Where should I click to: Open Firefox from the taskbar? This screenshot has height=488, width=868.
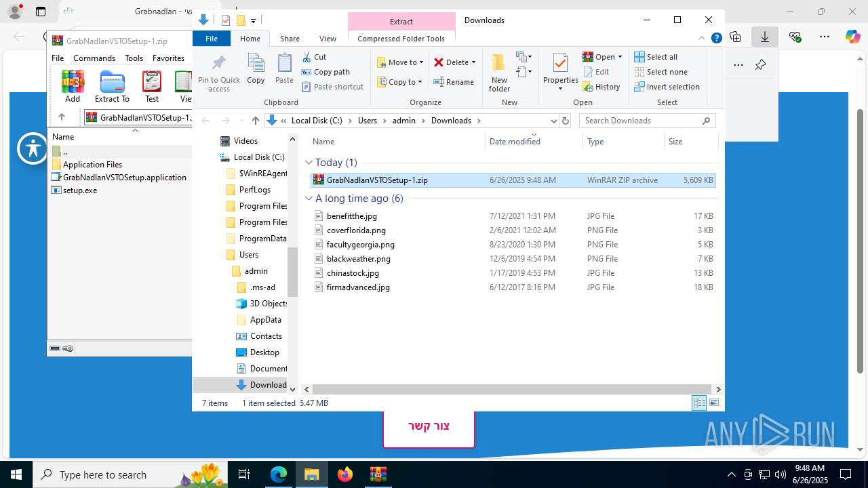click(x=345, y=474)
